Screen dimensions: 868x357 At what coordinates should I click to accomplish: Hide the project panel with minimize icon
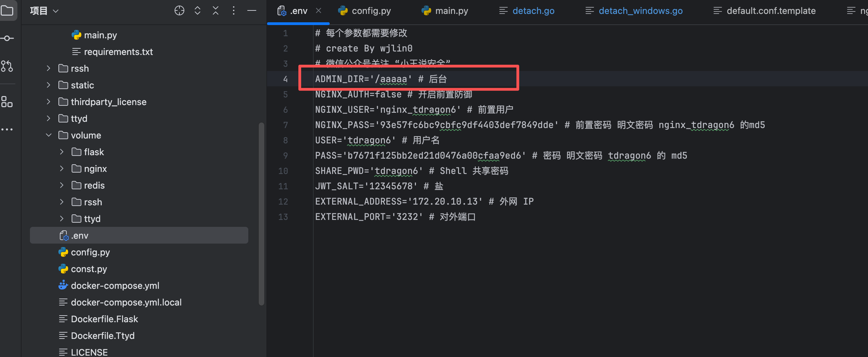(252, 11)
